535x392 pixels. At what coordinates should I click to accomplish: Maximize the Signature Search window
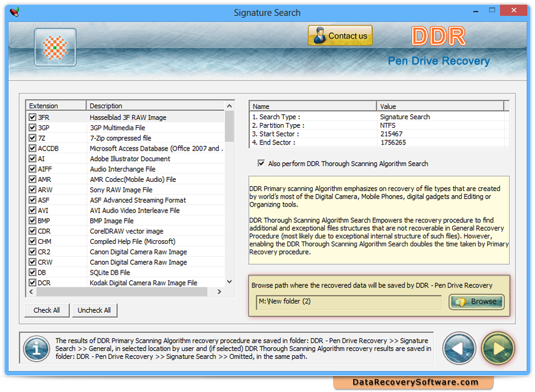point(491,10)
